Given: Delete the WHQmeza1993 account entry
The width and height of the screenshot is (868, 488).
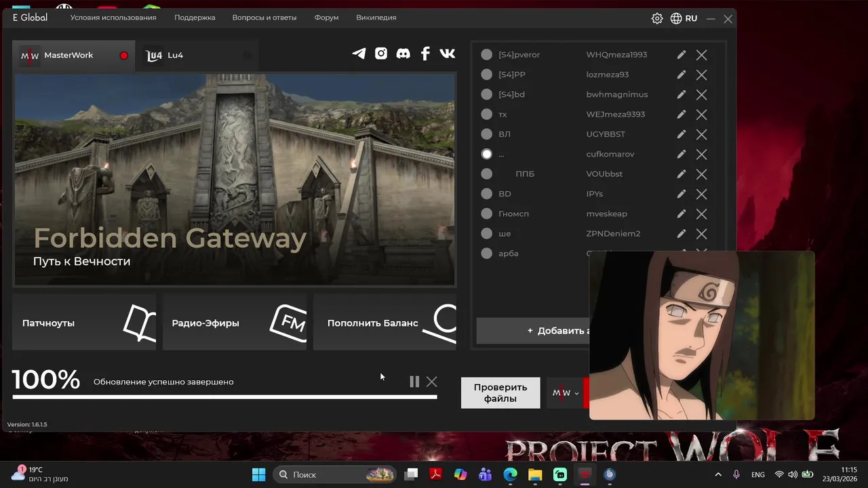Looking at the screenshot, I should (702, 55).
